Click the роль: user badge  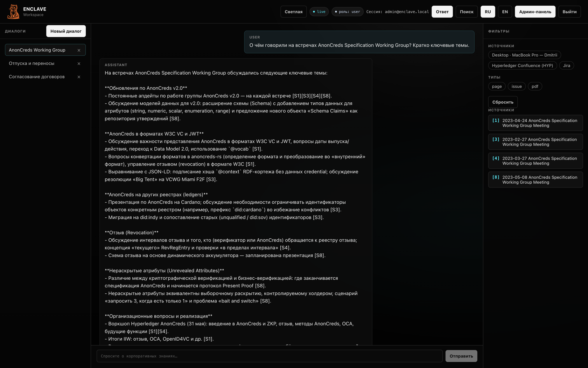point(348,12)
